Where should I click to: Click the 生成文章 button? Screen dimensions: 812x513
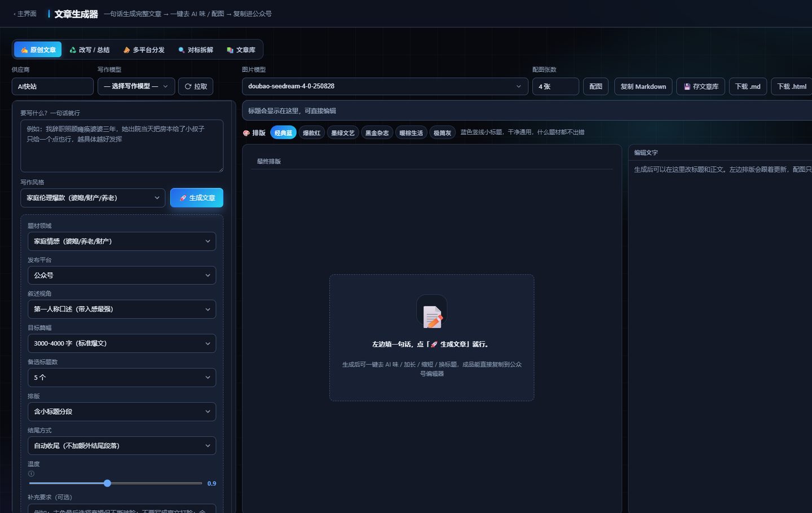click(197, 198)
